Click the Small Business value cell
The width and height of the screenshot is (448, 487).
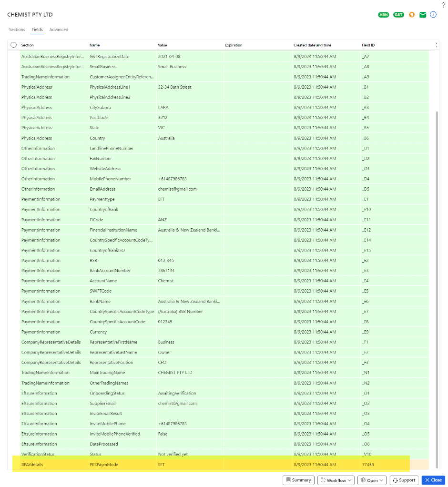coord(172,67)
